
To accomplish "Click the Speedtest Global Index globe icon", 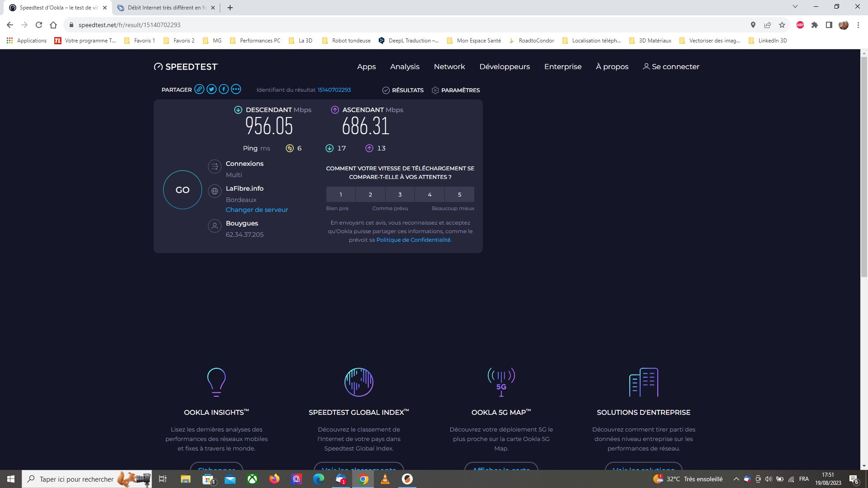I will [359, 382].
